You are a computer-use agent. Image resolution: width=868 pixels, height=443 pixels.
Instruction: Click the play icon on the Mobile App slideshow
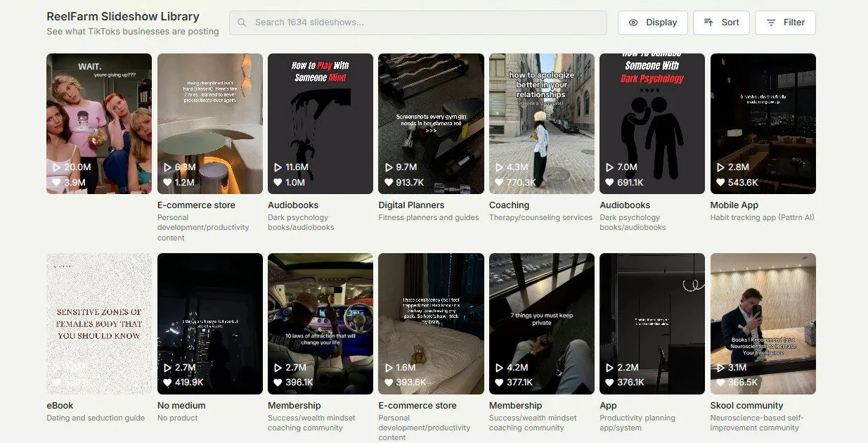pos(720,167)
